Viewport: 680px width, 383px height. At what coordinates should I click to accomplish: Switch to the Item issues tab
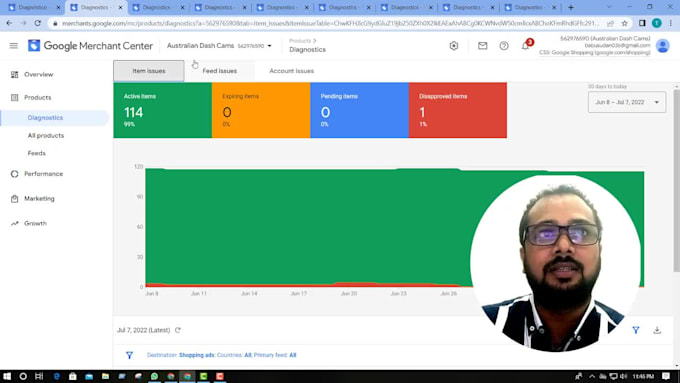[x=149, y=71]
